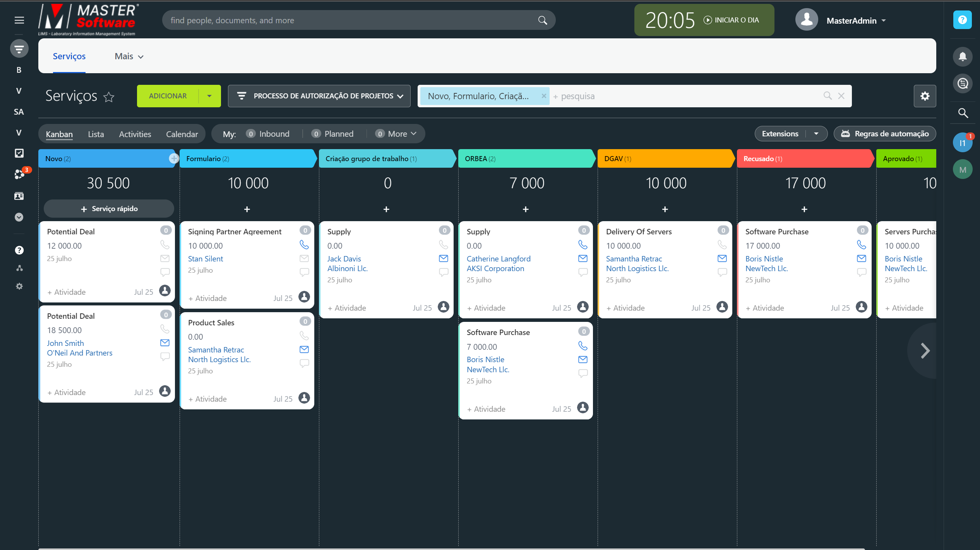Open Samantha Retrac link on Delivery Of Servers

634,259
